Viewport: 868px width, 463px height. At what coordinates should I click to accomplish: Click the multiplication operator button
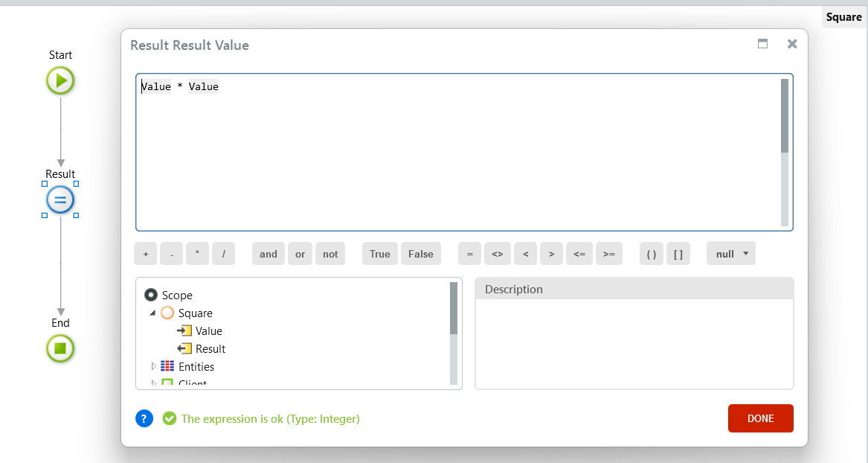click(x=197, y=253)
